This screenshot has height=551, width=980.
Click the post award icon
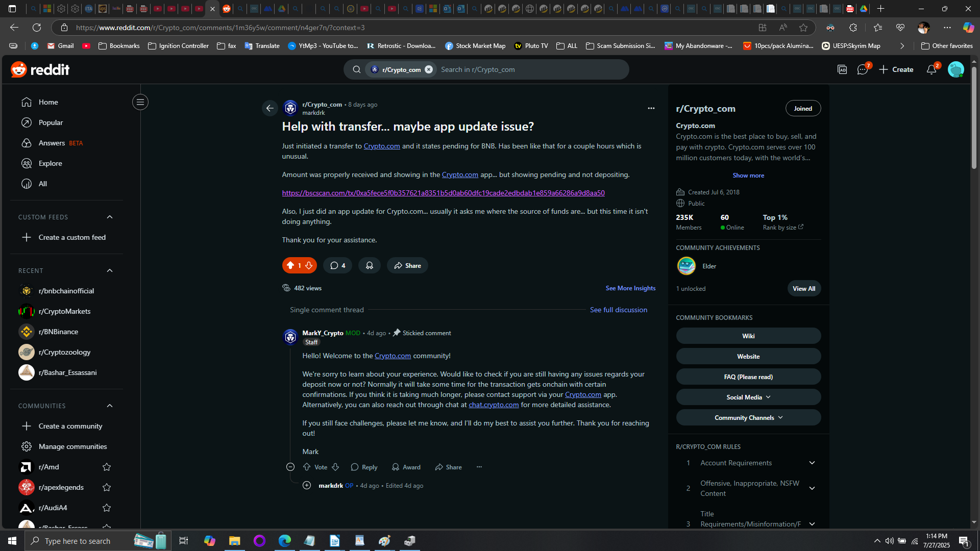click(369, 265)
